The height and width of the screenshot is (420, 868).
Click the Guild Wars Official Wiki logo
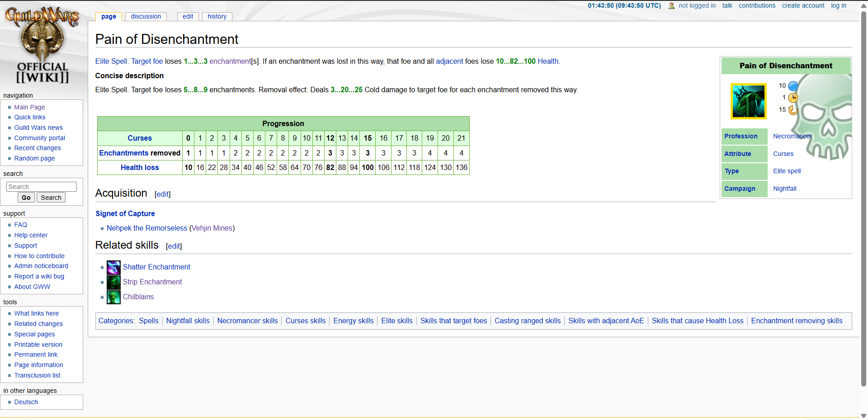click(42, 45)
